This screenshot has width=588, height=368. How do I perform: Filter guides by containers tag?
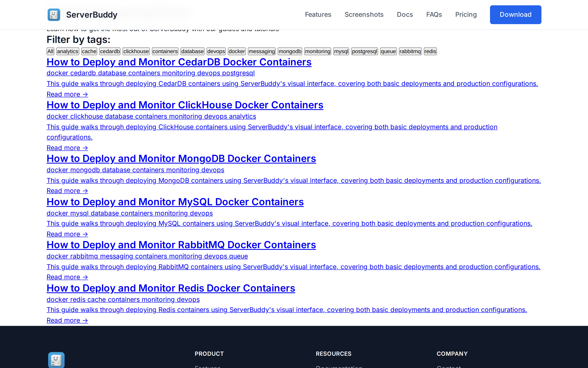pyautogui.click(x=165, y=51)
